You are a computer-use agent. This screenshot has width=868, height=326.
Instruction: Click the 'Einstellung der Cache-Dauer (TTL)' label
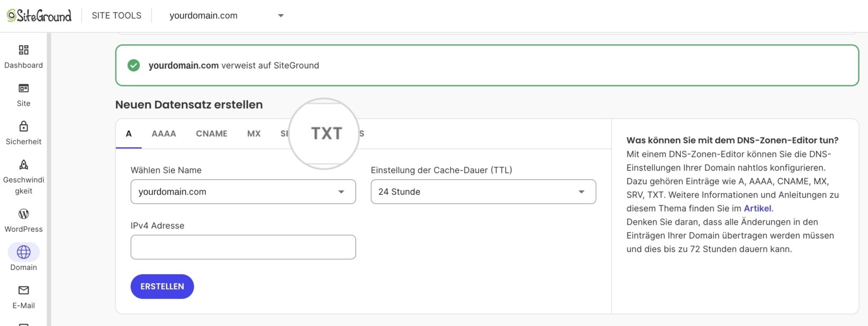pyautogui.click(x=441, y=170)
